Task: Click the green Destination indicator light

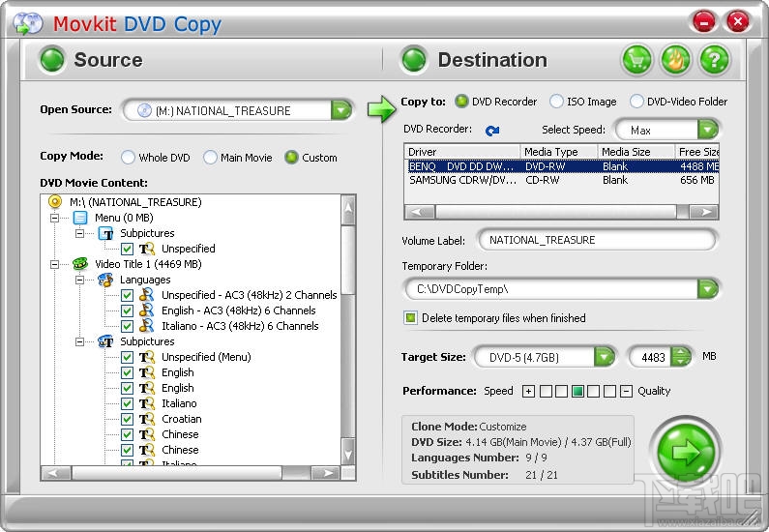Action: tap(414, 60)
